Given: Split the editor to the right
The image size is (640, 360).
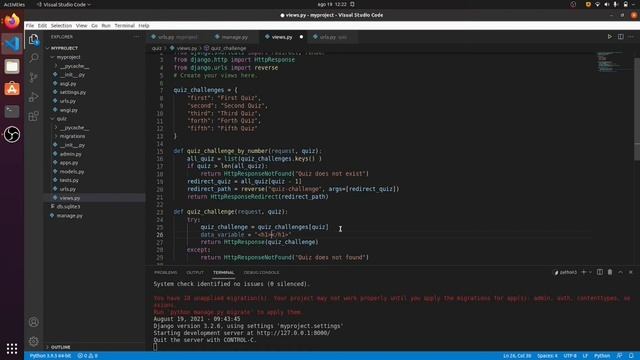Looking at the screenshot, I should coord(620,37).
